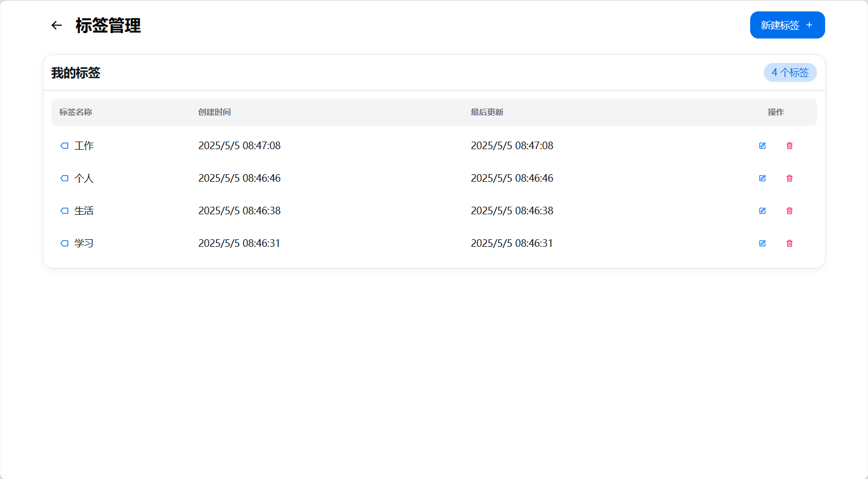Click creation time 2025/5/5 08:46:31
This screenshot has height=479, width=868.
point(239,243)
